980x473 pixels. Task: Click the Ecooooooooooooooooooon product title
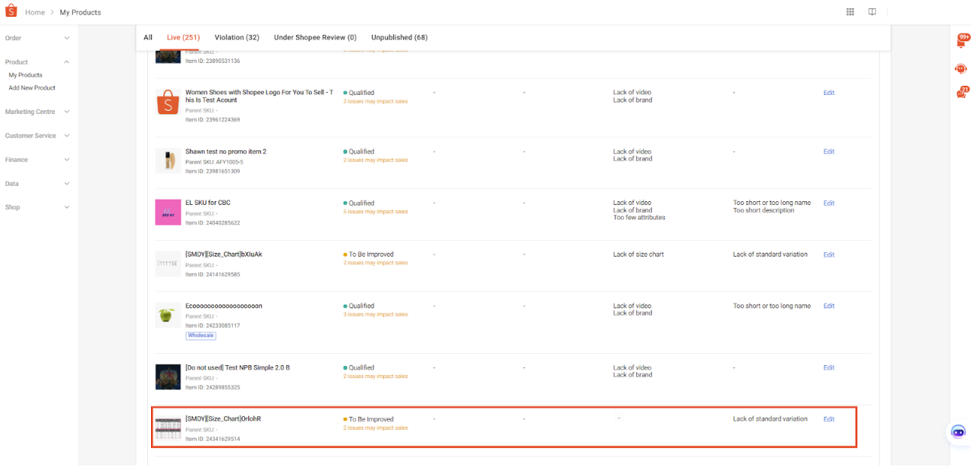[224, 306]
